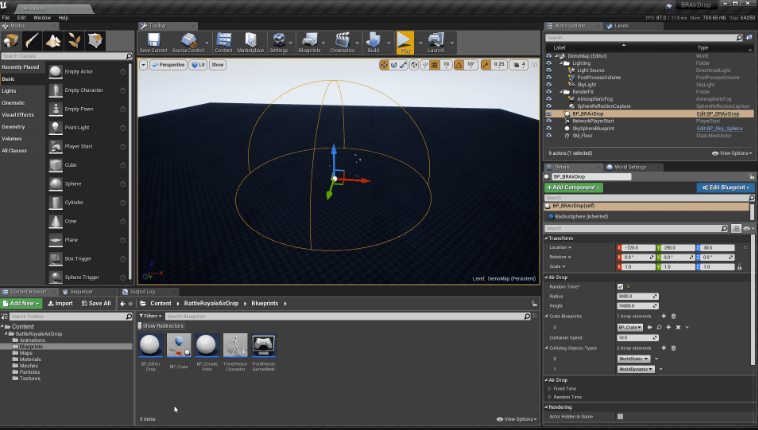Open WorldDynamic object type dropdown
758x430 pixels.
636,369
